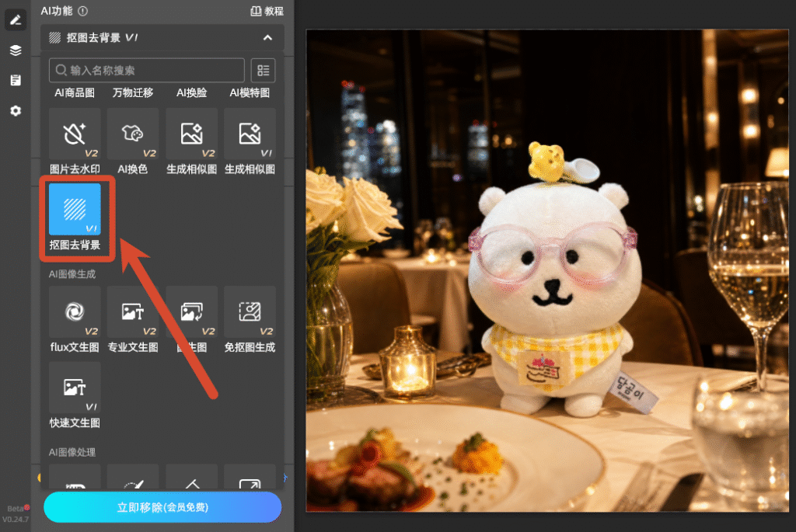Screen dimensions: 796x532
Task: Select the pen edit icon in sidebar
Action: pos(16,20)
